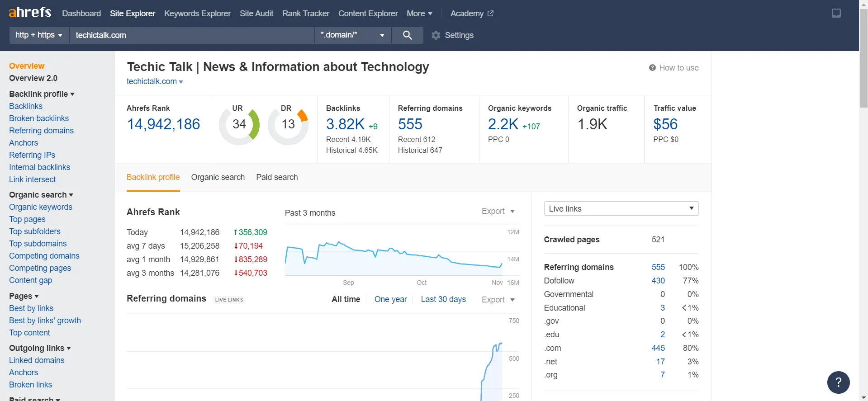Collapse the Organic search sidebar section
The width and height of the screenshot is (868, 401).
click(x=41, y=195)
